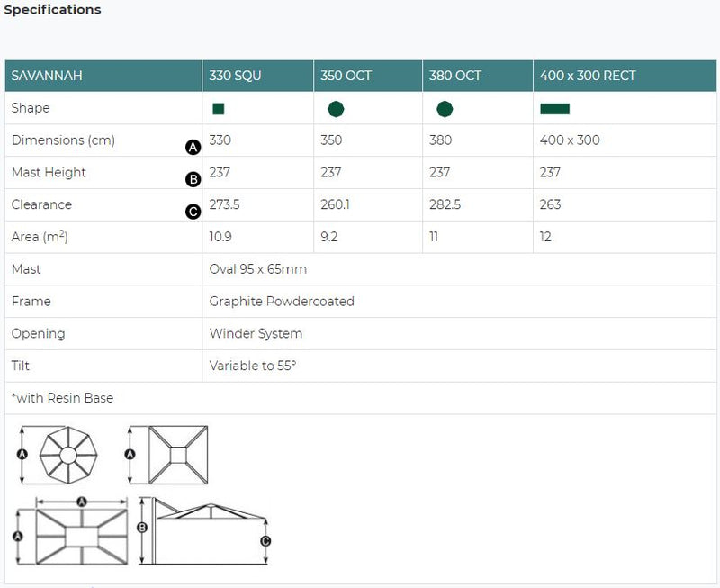
Task: Click the Mast Height row label
Action: (x=49, y=172)
